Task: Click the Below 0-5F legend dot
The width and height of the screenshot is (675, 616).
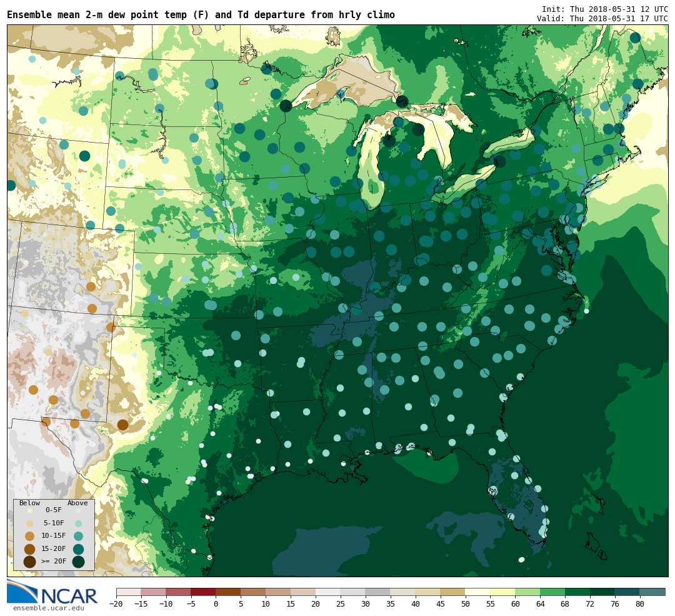Action: coord(29,510)
